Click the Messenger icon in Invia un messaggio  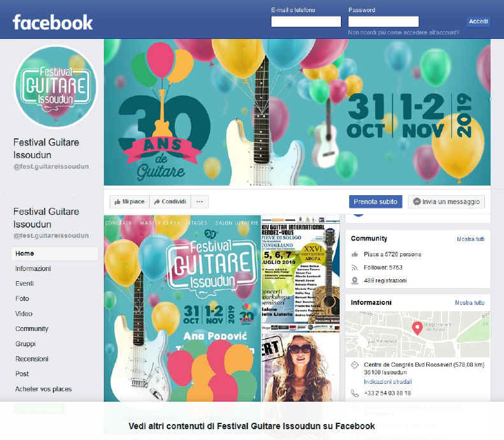tap(417, 202)
